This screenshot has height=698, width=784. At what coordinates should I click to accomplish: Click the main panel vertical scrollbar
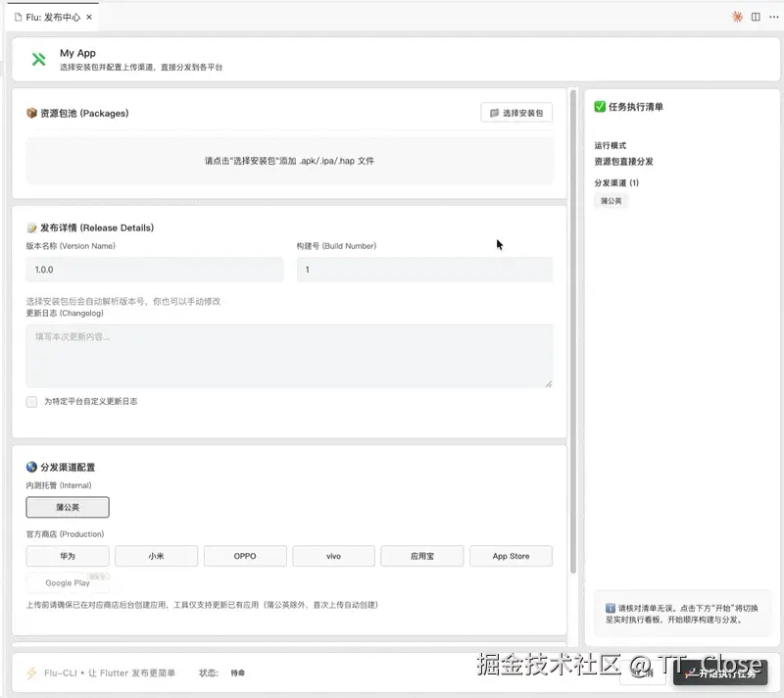tap(573, 332)
